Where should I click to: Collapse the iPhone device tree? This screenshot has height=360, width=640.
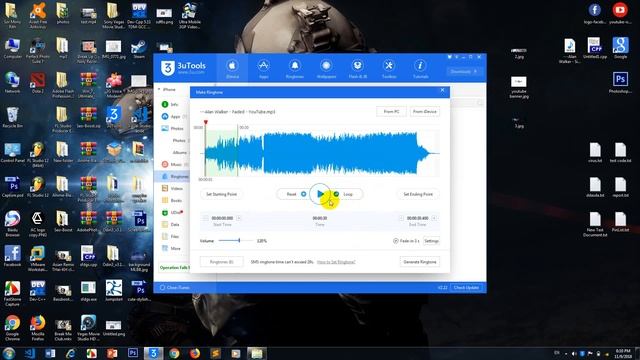tap(159, 89)
